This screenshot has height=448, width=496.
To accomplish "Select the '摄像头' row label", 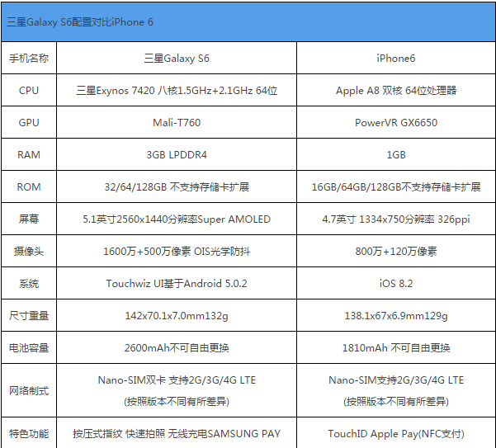I will coord(29,252).
